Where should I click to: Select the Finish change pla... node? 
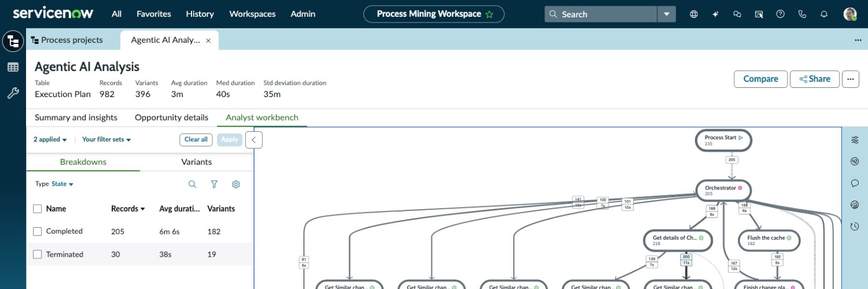769,286
